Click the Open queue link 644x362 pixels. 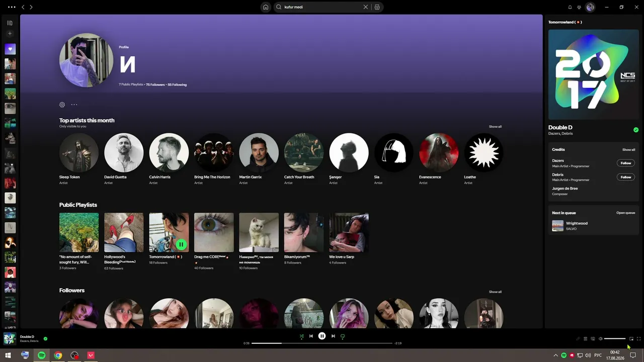tap(626, 213)
